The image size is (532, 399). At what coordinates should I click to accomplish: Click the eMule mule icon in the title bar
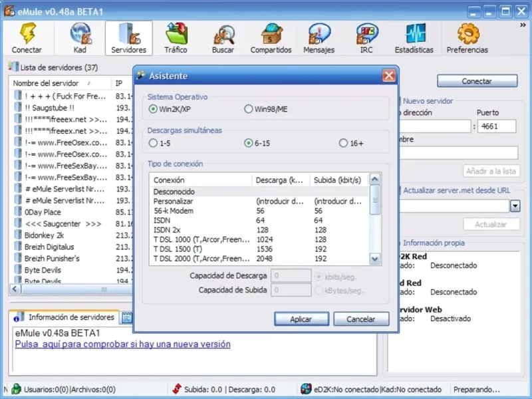coord(9,11)
